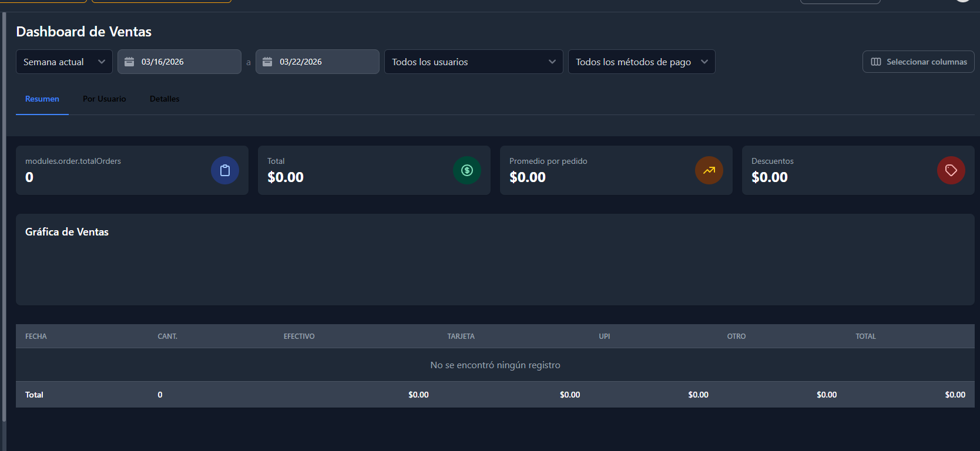Click the start date field 03/16/2026

pyautogui.click(x=188, y=62)
